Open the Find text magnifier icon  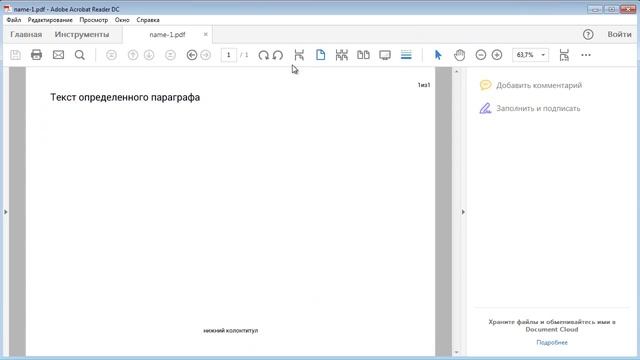(80, 55)
